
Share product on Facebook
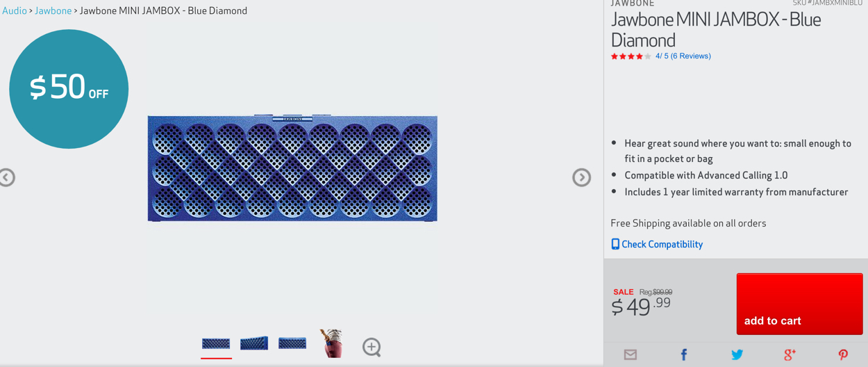pos(684,354)
